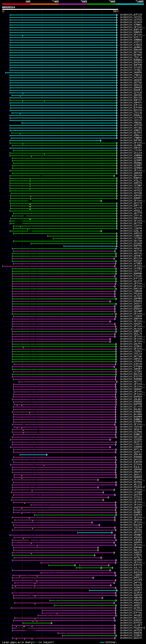Click label UniRef100_A8J924
This screenshot has width=146, height=644.
(x=131, y=329)
